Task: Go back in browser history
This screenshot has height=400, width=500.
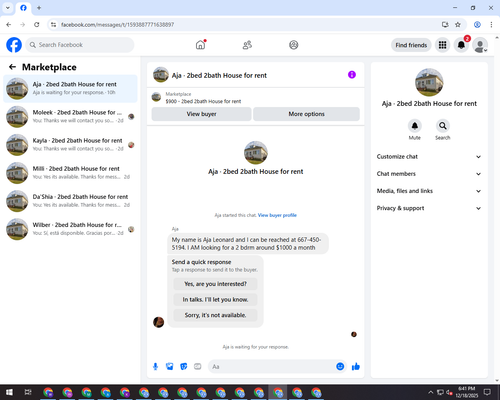Action: pyautogui.click(x=9, y=25)
